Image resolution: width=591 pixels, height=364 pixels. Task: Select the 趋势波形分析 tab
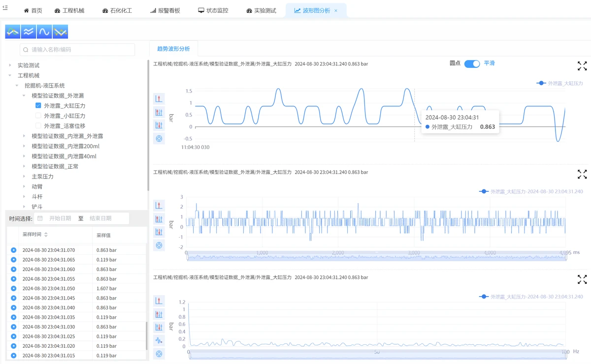(x=173, y=49)
